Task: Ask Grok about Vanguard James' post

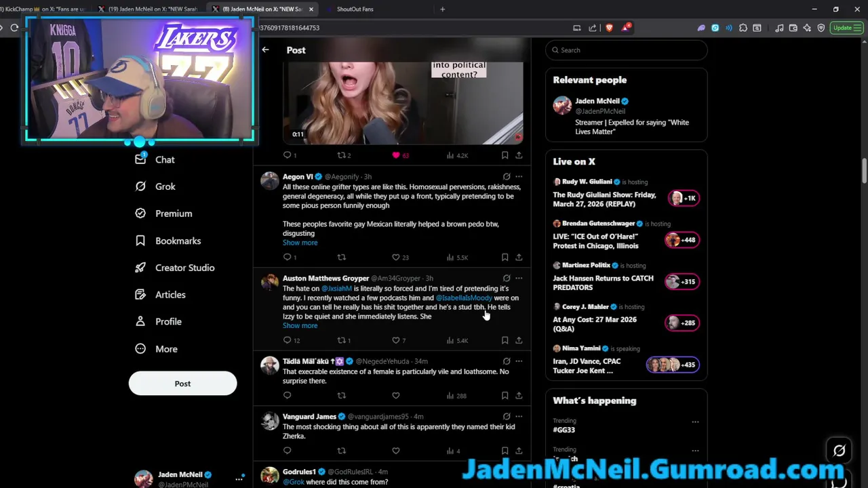Action: (x=507, y=416)
